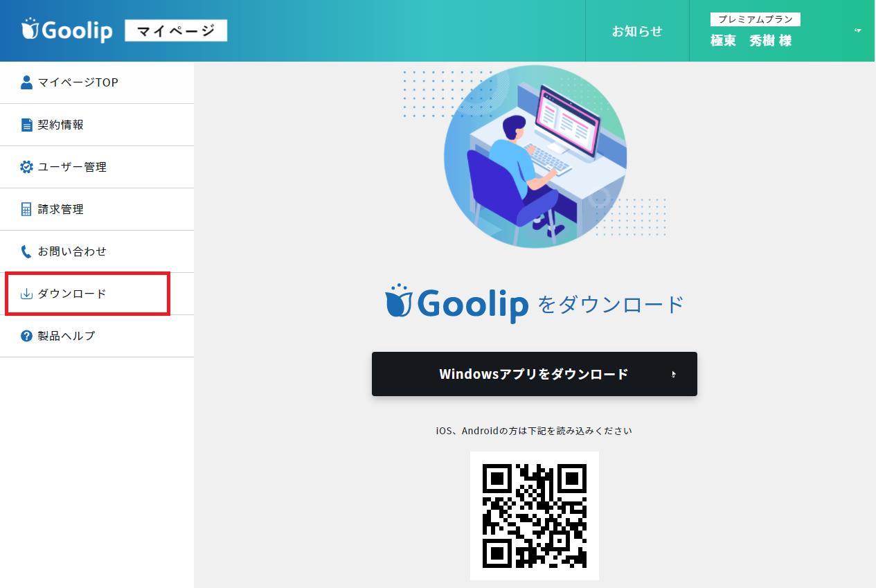Viewport: 876px width, 588px height.
Task: Click the QR code image
Action: [x=534, y=516]
